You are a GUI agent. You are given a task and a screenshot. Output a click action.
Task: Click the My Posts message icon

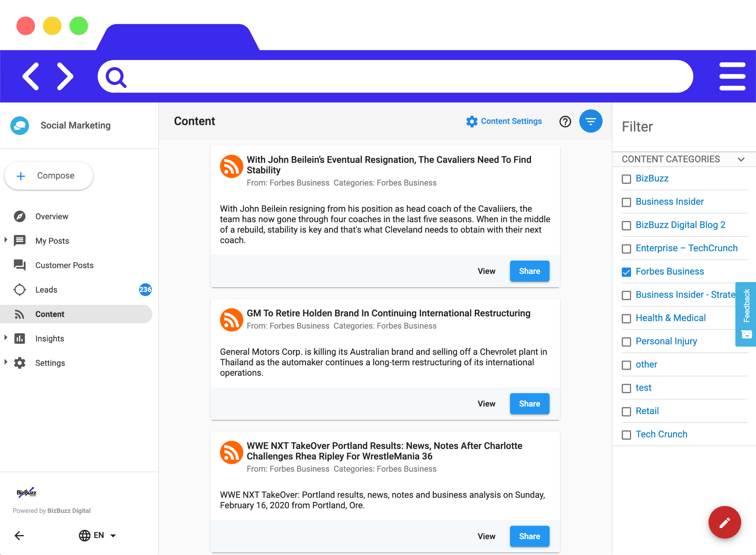(19, 240)
